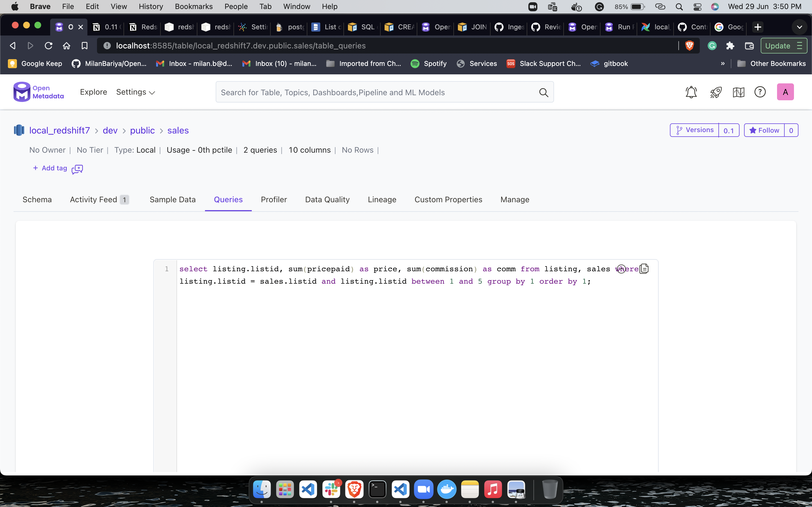
Task: Launch Docker from the Dock
Action: coord(447,490)
